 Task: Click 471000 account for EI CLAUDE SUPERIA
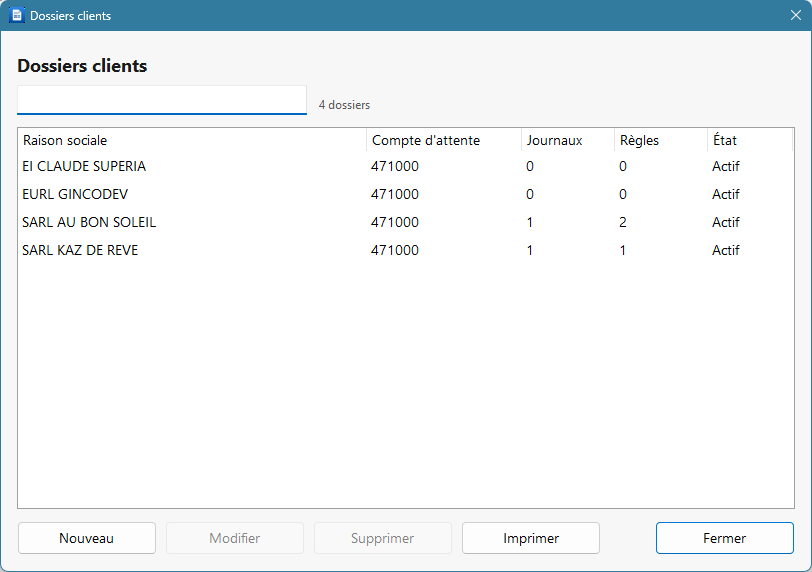(x=395, y=166)
